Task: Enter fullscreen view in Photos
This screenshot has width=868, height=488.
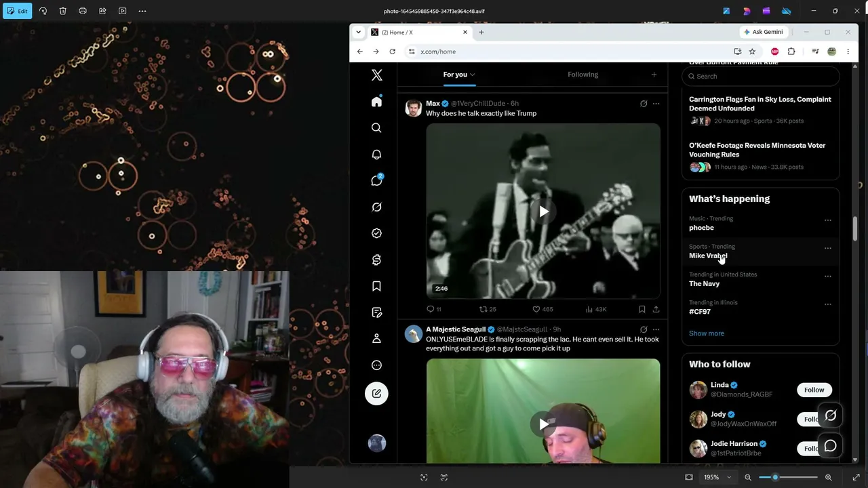Action: point(856,477)
